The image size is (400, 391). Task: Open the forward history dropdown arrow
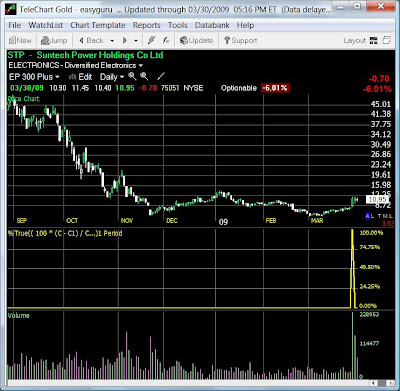[x=136, y=41]
